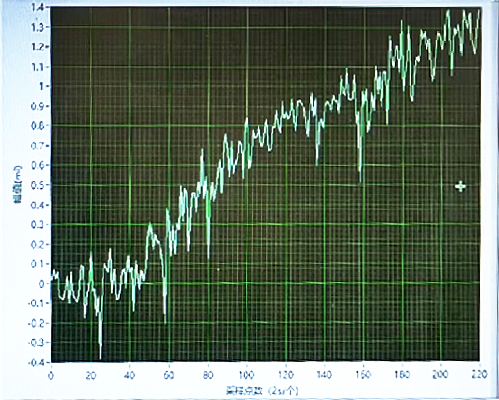Viewport: 499px width, 400px height.
Task: Select the 1.4 maximum Y-axis scale label
Action: click(38, 7)
